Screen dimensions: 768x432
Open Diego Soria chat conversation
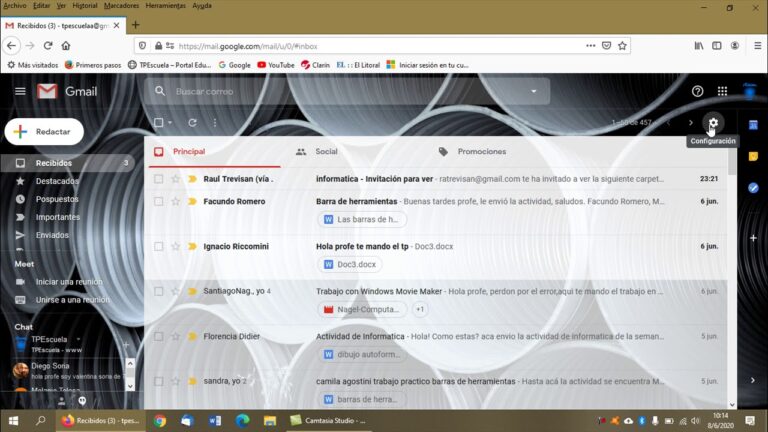68,371
